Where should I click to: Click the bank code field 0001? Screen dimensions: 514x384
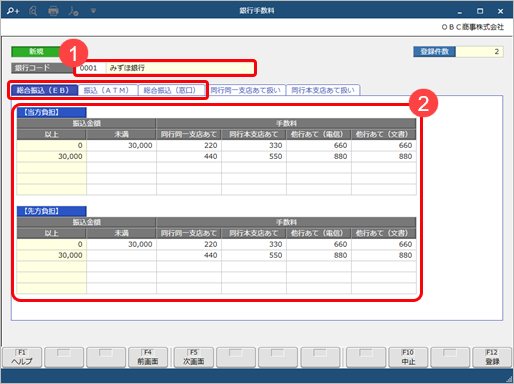pos(90,68)
